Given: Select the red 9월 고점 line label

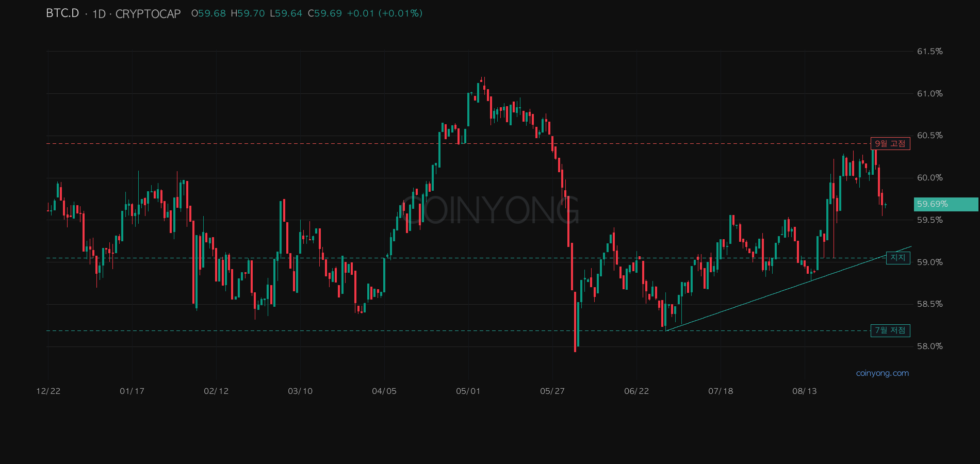Looking at the screenshot, I should [x=890, y=143].
